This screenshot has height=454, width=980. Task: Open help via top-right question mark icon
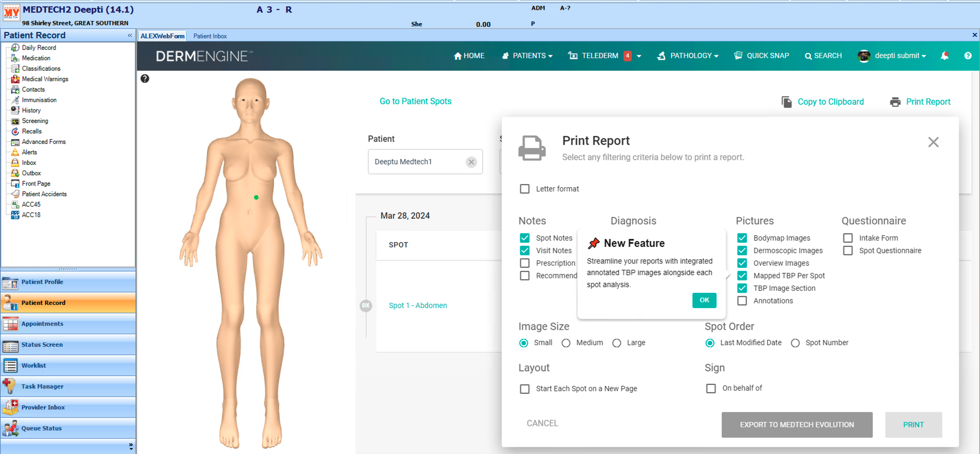967,55
